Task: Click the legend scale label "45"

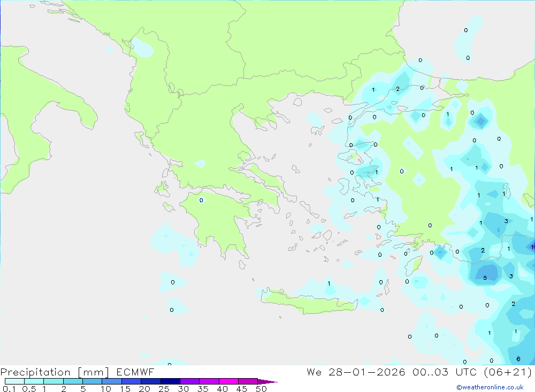Action: tap(242, 389)
